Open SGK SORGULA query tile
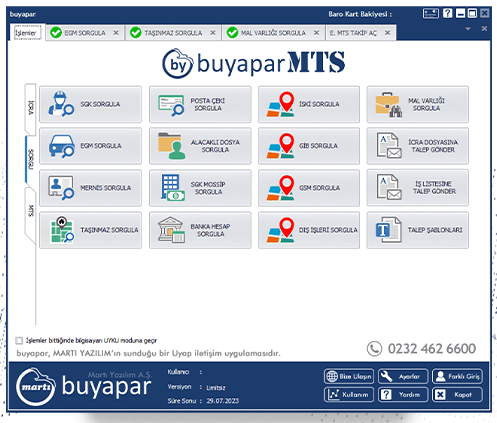The width and height of the screenshot is (497, 423). pos(90,104)
